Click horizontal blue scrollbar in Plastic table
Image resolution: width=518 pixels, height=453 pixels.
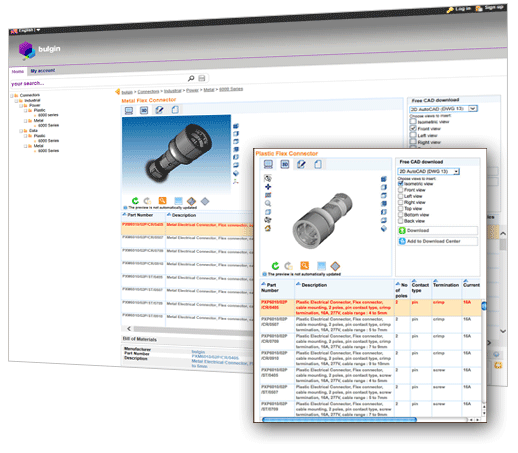(x=339, y=420)
